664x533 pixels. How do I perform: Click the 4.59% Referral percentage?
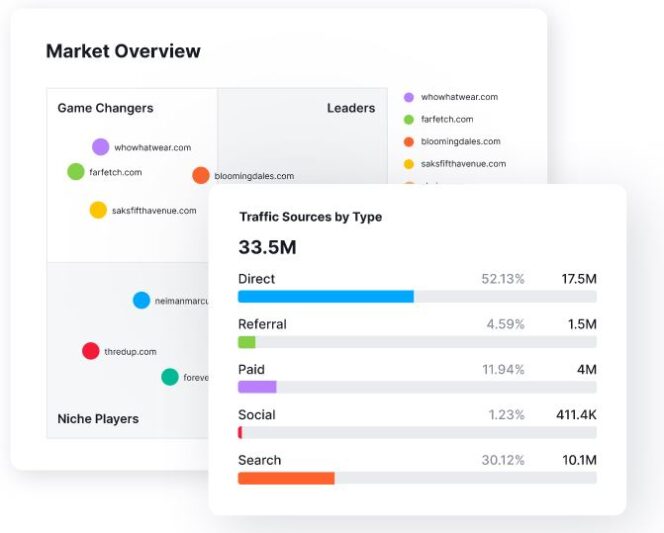tap(506, 324)
